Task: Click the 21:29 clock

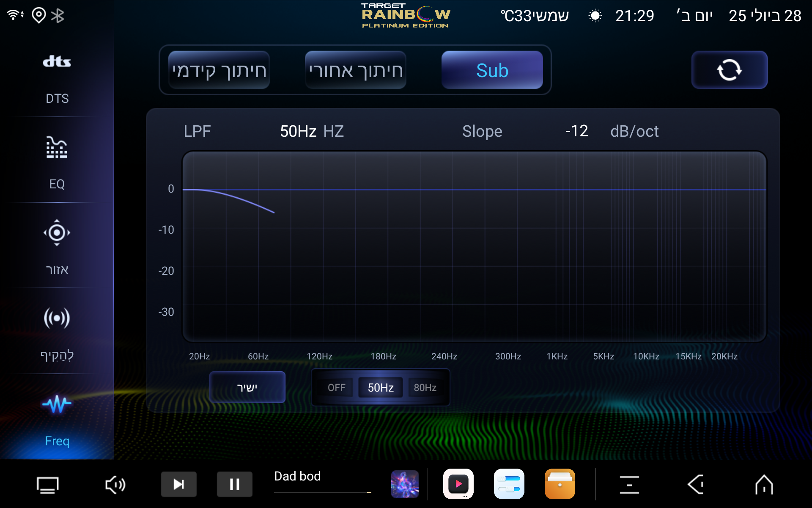Action: (634, 16)
